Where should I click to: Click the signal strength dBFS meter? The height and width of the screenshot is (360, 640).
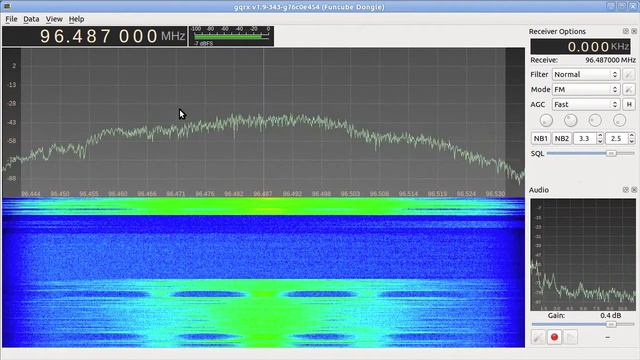[x=231, y=36]
